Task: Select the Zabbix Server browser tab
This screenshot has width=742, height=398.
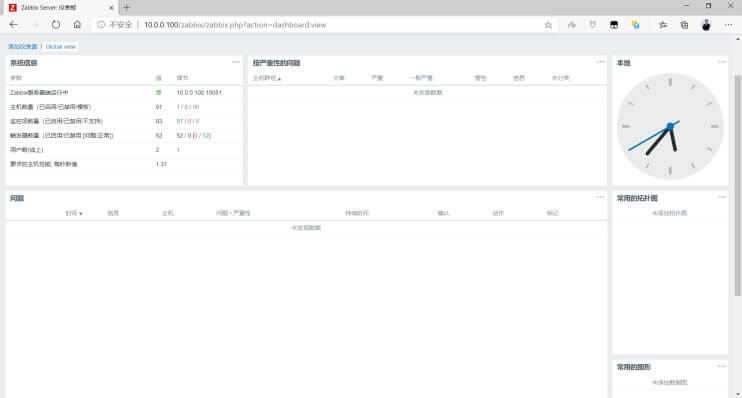Action: pos(60,8)
